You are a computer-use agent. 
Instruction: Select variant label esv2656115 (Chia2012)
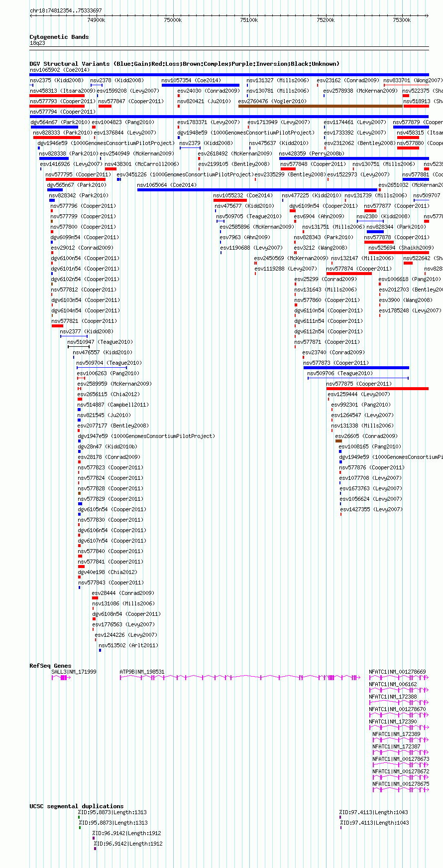(x=109, y=394)
